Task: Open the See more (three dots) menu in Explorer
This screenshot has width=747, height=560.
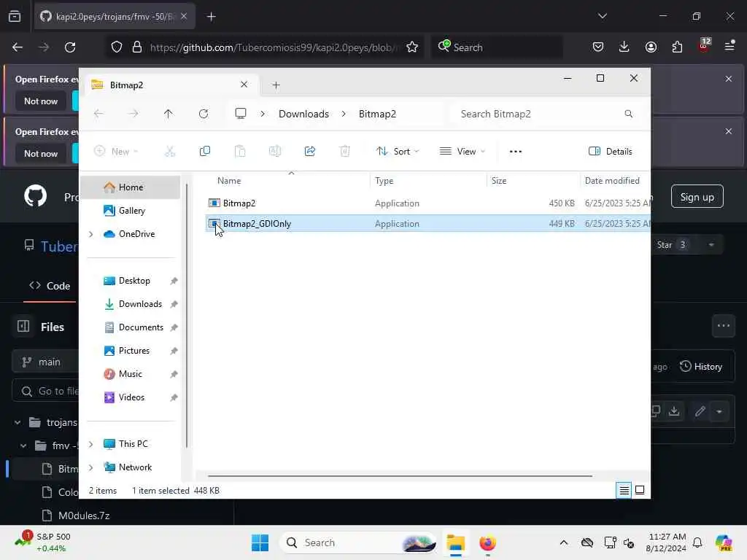Action: tap(516, 152)
